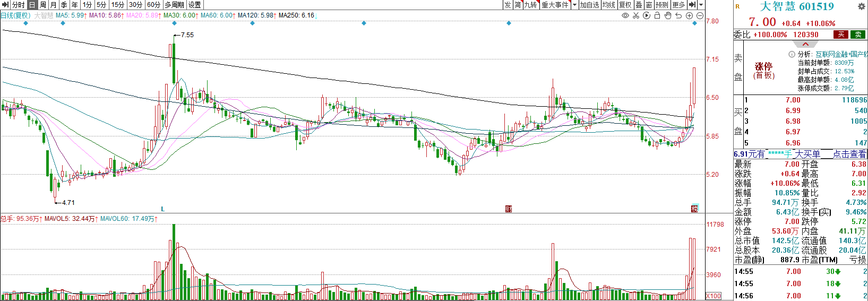Viewport: 868px width, 301px height.
Task: Expand the 重大事件 dropdown arrow
Action: tap(574, 5)
